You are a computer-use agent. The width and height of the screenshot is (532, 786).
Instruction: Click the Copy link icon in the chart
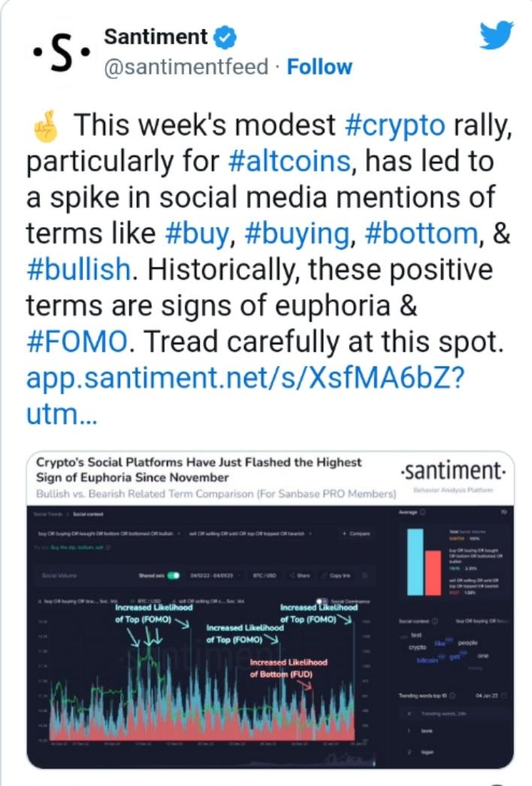click(x=337, y=576)
